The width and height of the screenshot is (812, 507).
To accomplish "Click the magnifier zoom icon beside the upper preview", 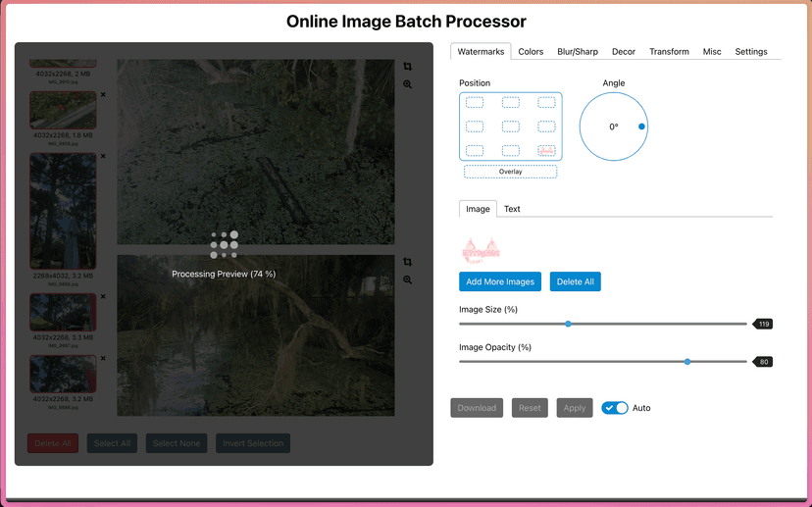I will pos(408,84).
